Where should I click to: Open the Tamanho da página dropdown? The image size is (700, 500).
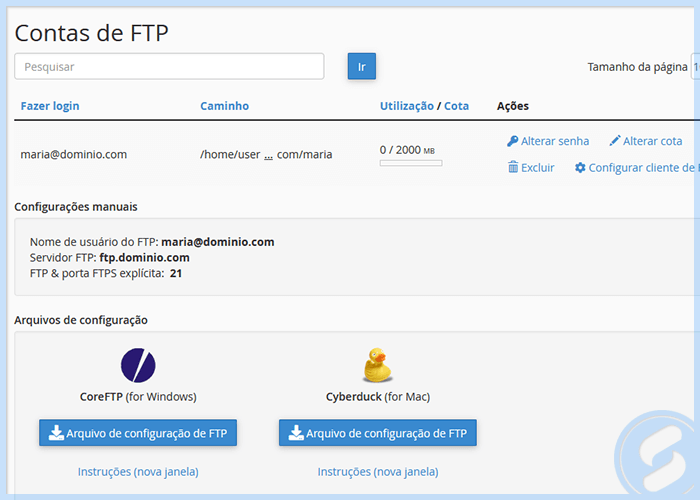695,67
